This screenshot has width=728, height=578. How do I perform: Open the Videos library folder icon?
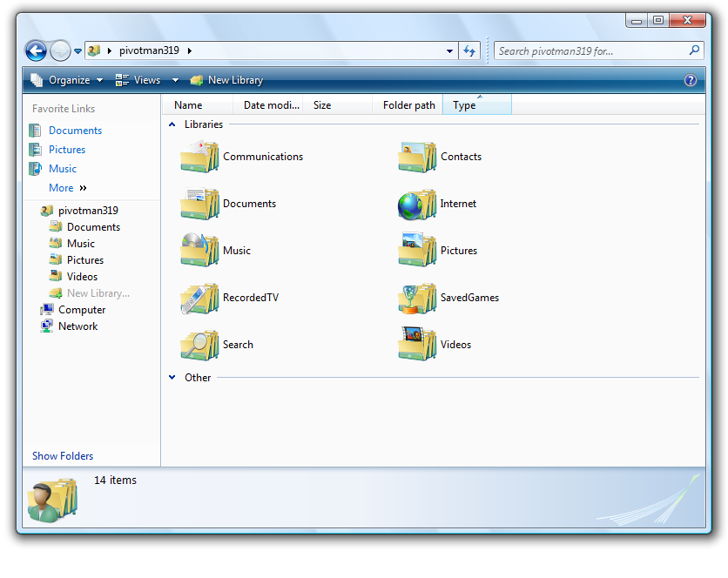point(416,345)
